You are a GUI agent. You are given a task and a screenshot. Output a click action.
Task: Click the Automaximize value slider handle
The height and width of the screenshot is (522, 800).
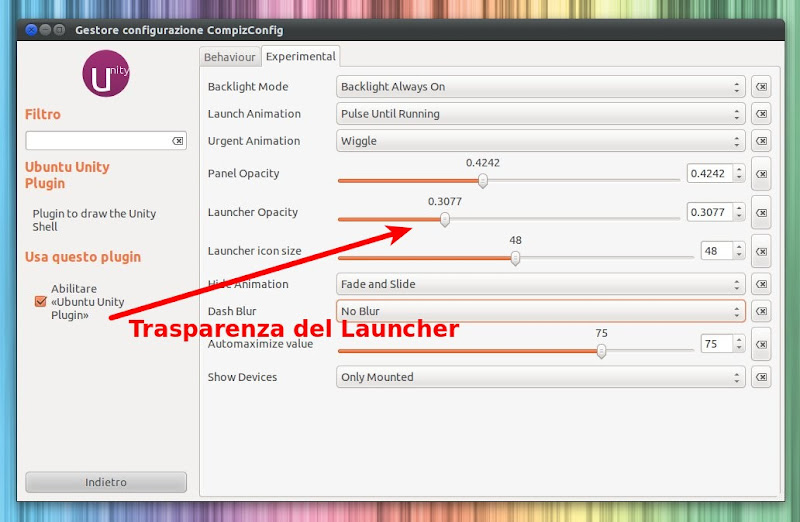coord(602,351)
